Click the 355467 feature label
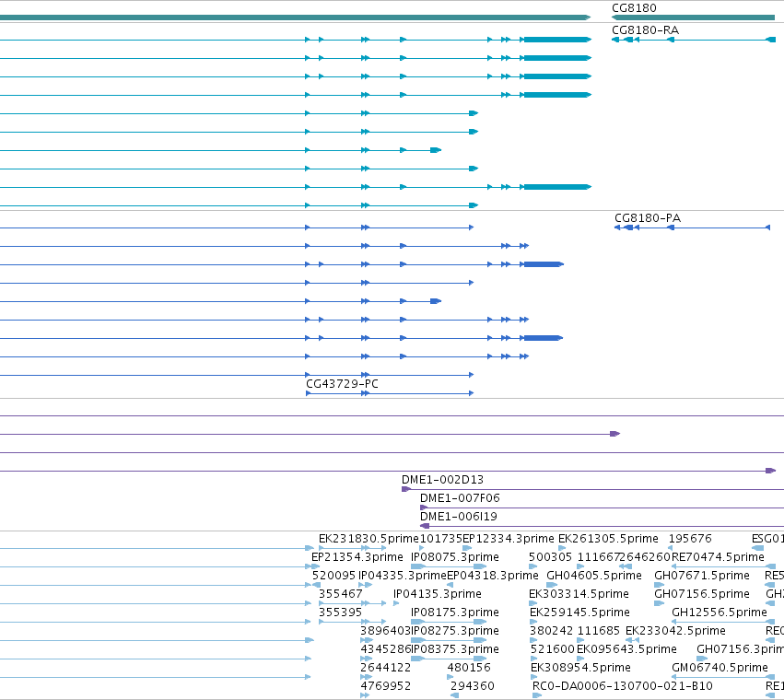784x700 pixels. (x=341, y=594)
